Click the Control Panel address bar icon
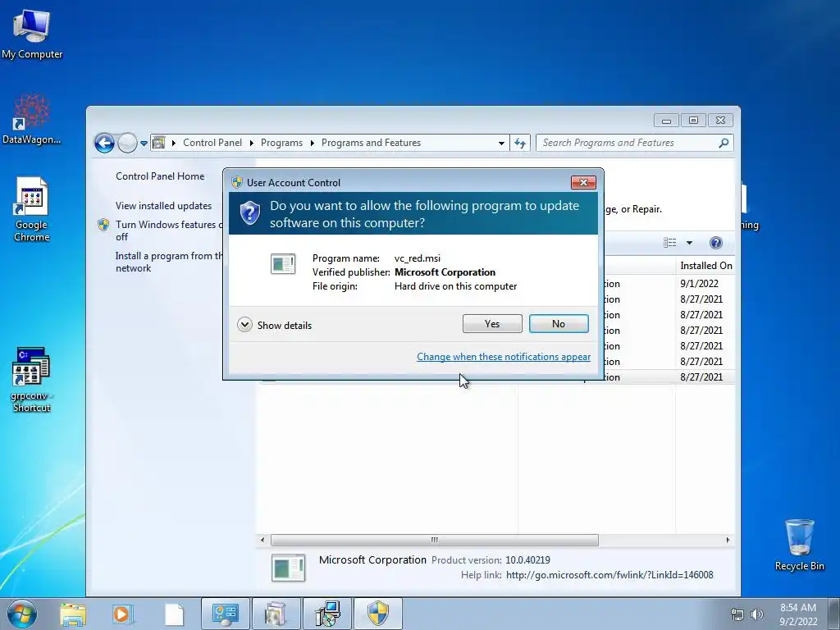This screenshot has height=630, width=840. (158, 143)
